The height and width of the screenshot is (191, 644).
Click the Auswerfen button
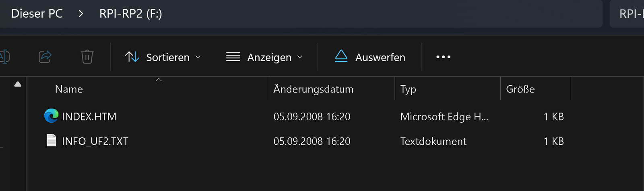[x=370, y=57]
